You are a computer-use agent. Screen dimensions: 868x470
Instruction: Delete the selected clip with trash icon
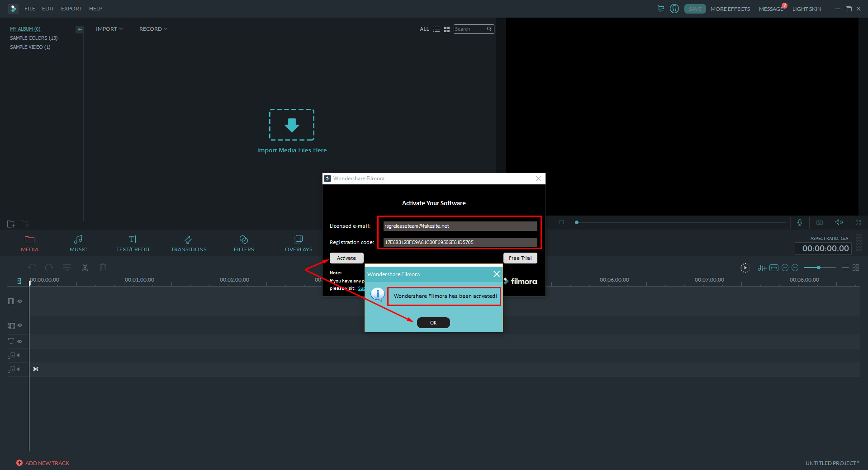pyautogui.click(x=103, y=268)
